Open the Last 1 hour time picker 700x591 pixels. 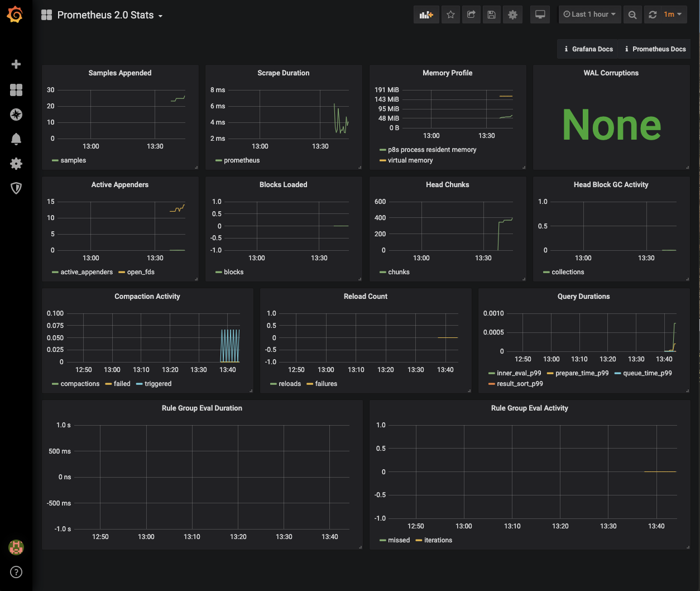click(x=589, y=15)
